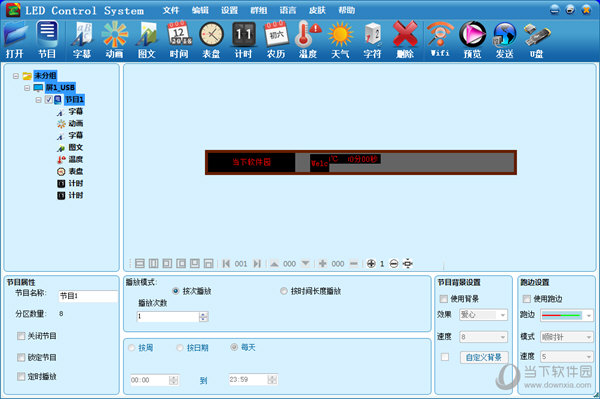Click the 节目名称 input field
The image size is (600, 399).
coord(88,296)
